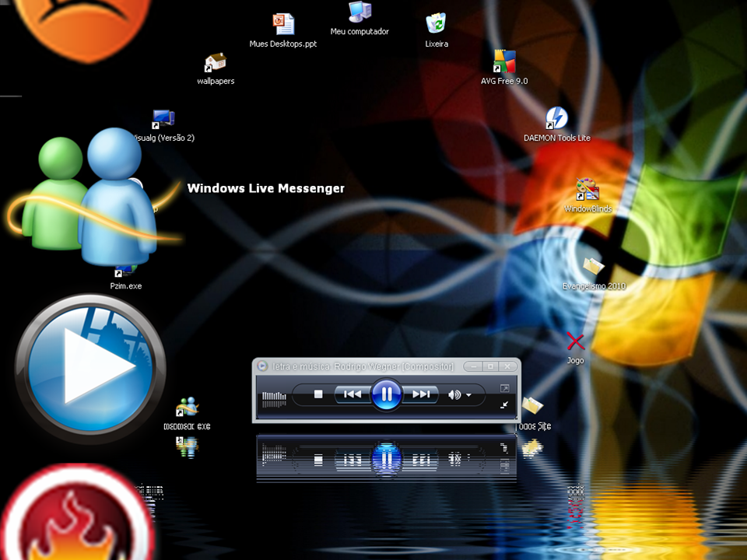Viewport: 747px width, 560px height.
Task: Click the diagonal arrow compact-mode icon
Action: [x=504, y=404]
